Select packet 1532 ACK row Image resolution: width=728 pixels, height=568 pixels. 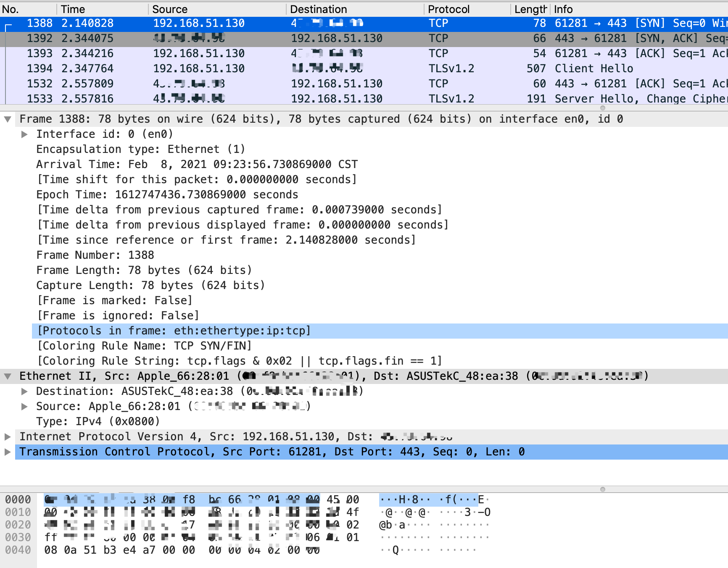[364, 84]
